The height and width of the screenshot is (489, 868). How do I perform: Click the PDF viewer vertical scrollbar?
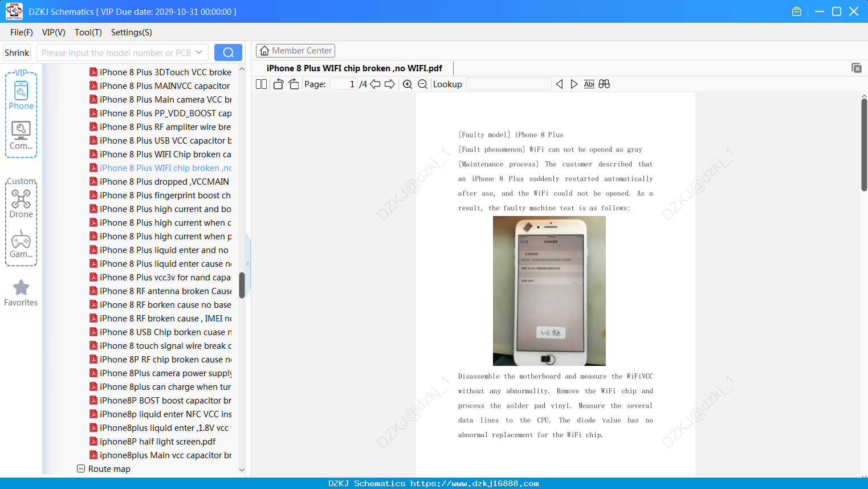click(x=864, y=145)
